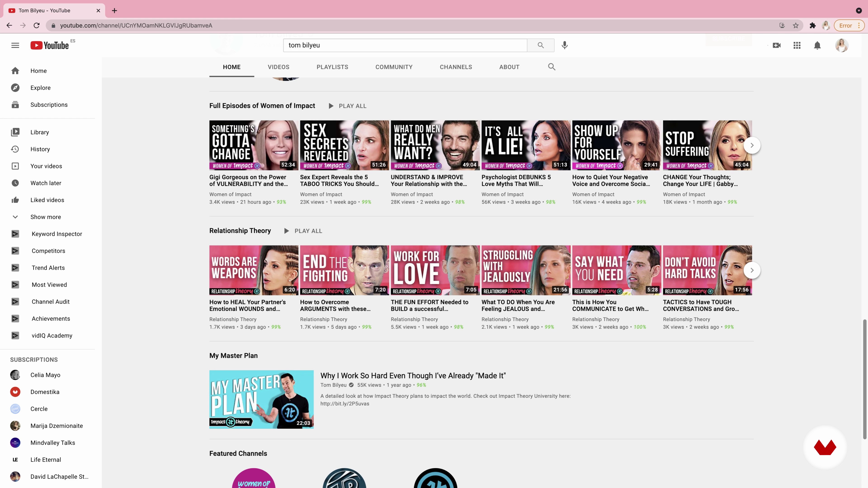The height and width of the screenshot is (488, 868).
Task: Open YouTube apps grid
Action: pos(797,45)
